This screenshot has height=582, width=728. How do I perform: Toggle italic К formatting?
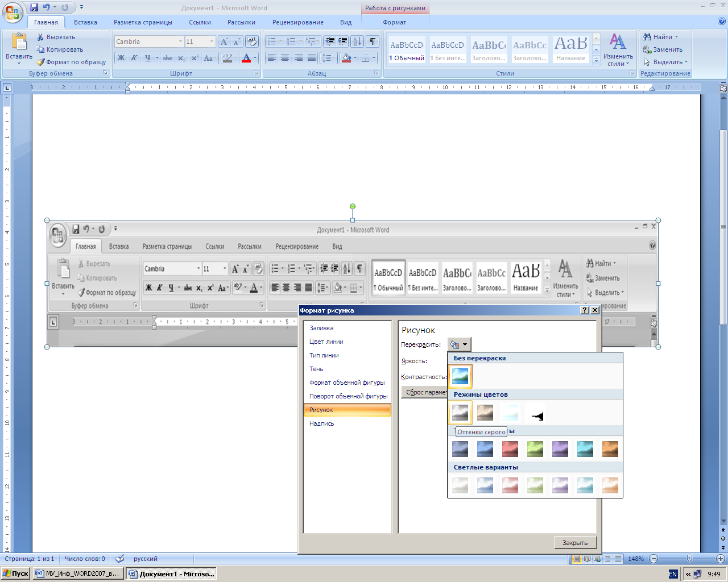click(134, 58)
